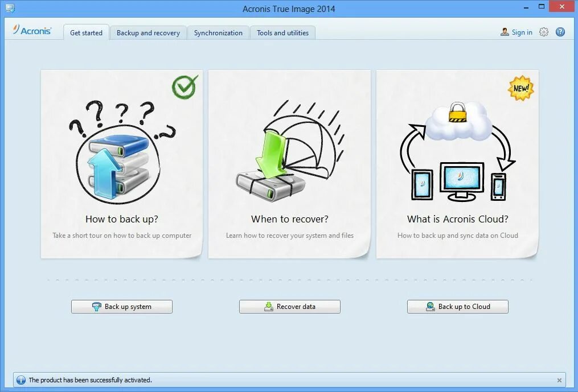Open the Get started tab
This screenshot has height=392, width=578.
(86, 32)
